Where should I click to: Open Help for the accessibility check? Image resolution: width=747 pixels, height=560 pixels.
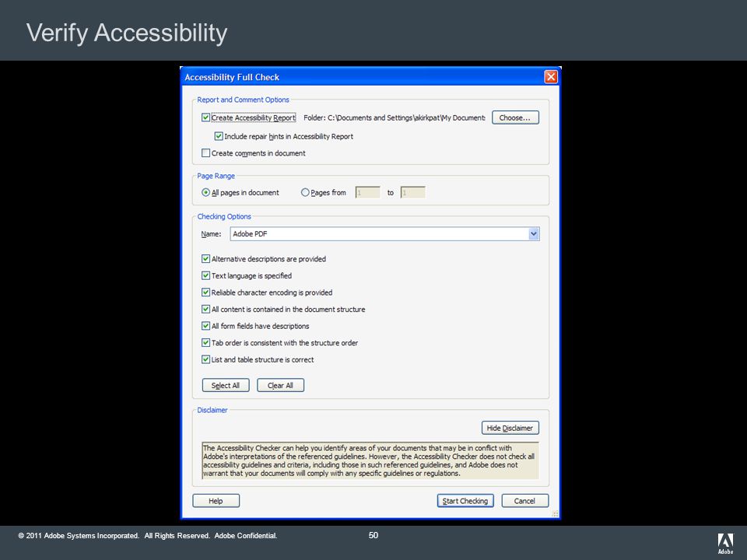coord(216,500)
